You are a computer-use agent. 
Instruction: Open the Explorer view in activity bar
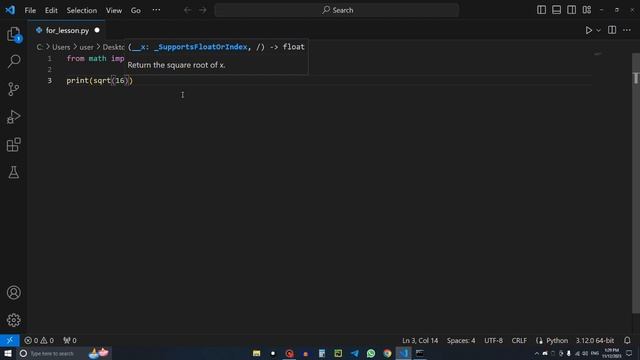13,34
